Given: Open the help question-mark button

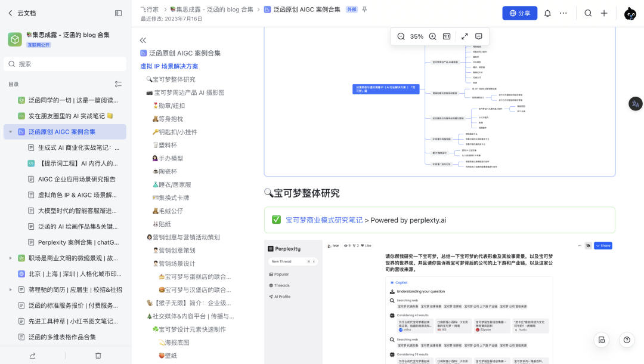Looking at the screenshot, I should (627, 340).
